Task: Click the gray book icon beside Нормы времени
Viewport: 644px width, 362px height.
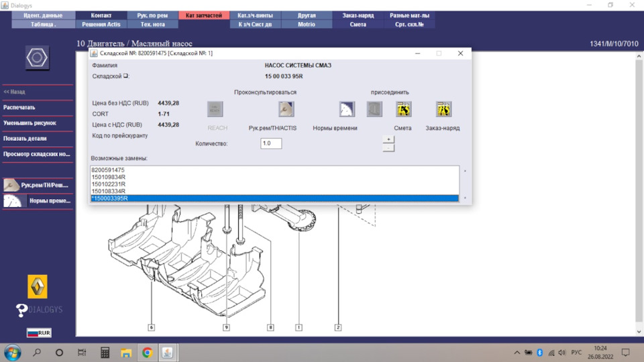Action: click(x=374, y=109)
